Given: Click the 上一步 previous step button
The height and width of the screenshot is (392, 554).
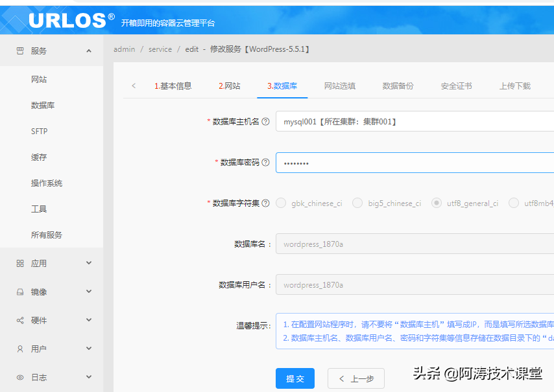Looking at the screenshot, I should click(355, 378).
